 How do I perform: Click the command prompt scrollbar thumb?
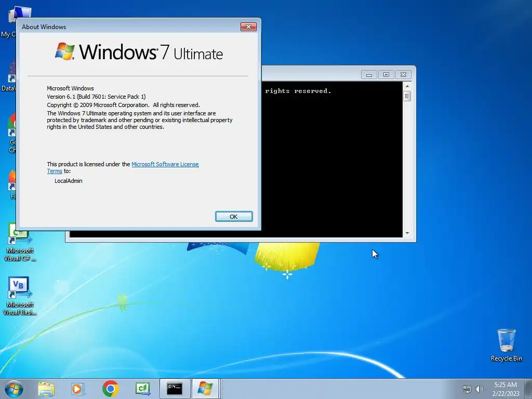pos(407,96)
